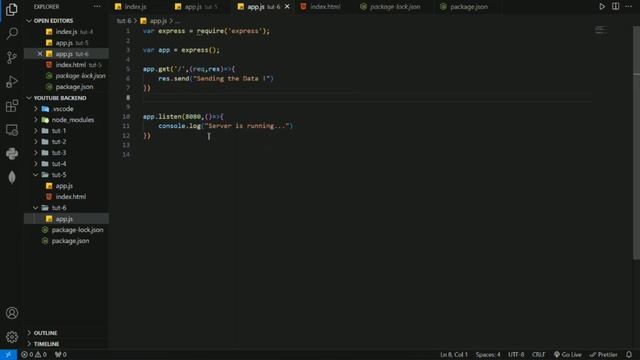
Task: Open the Manage gear icon
Action: click(x=12, y=337)
